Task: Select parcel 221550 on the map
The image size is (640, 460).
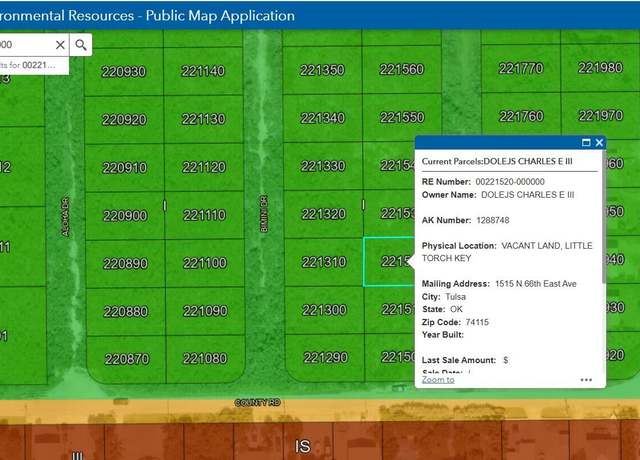Action: point(402,118)
